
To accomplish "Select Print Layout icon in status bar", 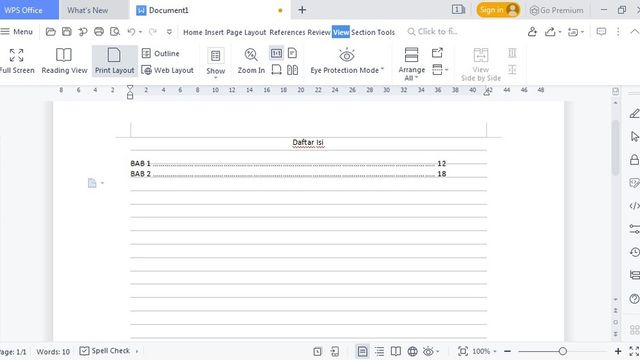I will pyautogui.click(x=362, y=351).
